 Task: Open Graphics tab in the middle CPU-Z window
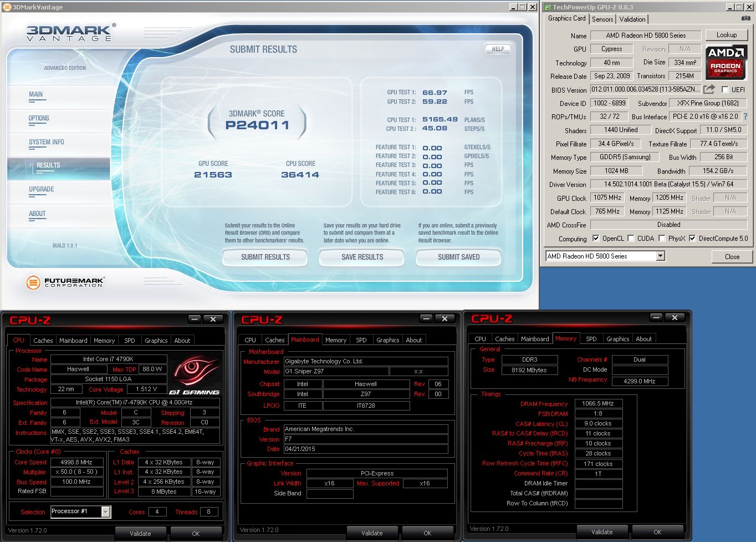388,340
